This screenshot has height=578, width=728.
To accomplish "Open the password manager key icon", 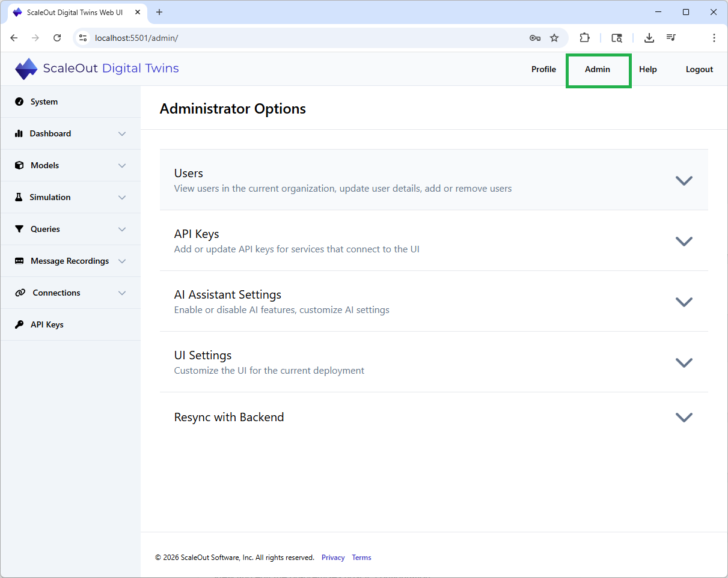I will point(535,38).
